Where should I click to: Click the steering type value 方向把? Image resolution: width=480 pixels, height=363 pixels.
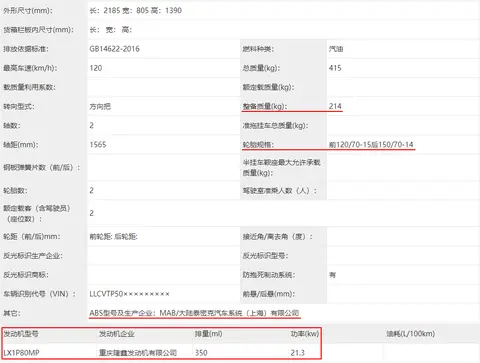pyautogui.click(x=100, y=106)
